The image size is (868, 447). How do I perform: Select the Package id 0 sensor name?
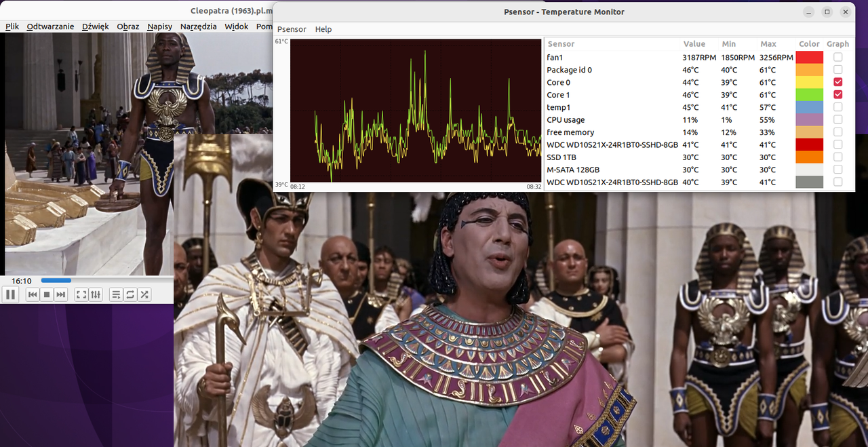pos(569,70)
